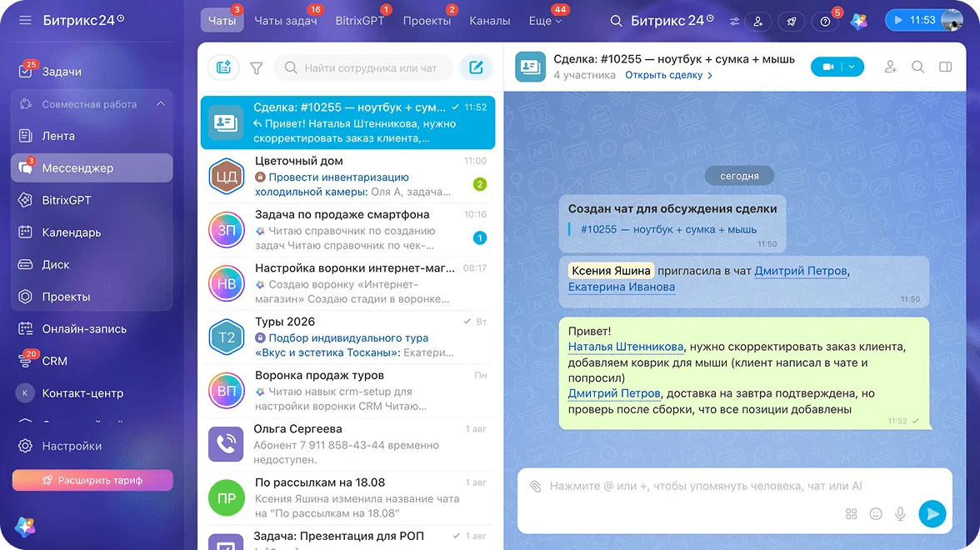Click the Екатерина Иванова link
This screenshot has height=550, width=980.
click(622, 287)
